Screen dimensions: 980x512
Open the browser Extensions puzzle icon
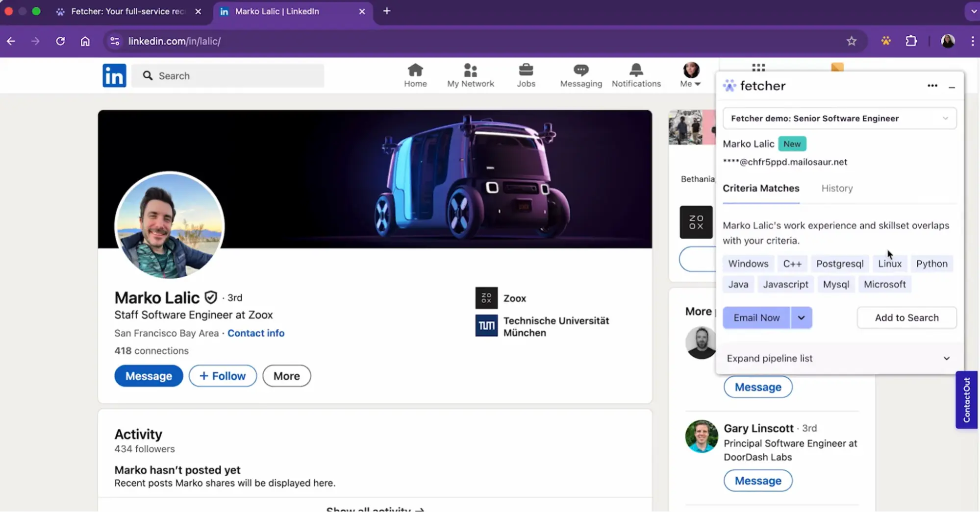point(911,41)
